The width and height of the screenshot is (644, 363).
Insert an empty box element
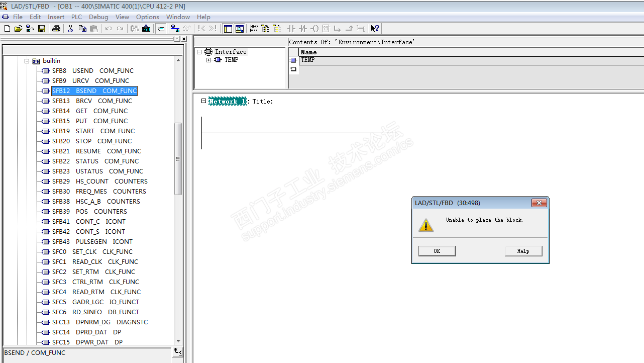[x=326, y=29]
